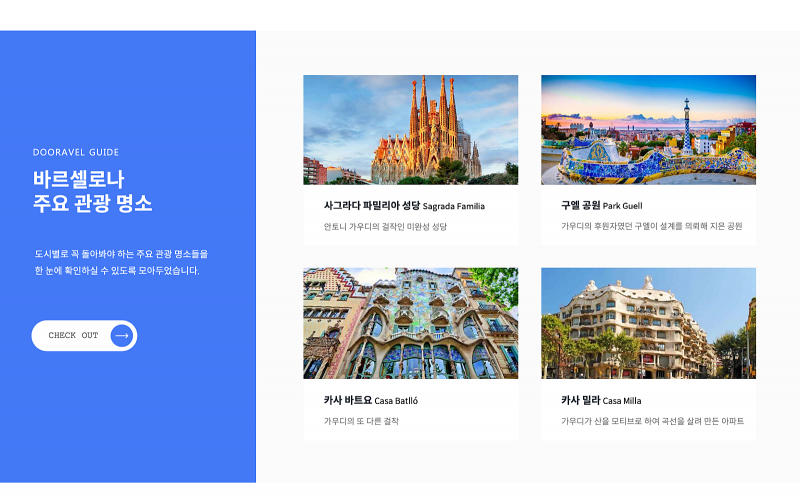The width and height of the screenshot is (800, 495).
Task: Click the arrow icon in CHECK OUT button
Action: tap(122, 335)
